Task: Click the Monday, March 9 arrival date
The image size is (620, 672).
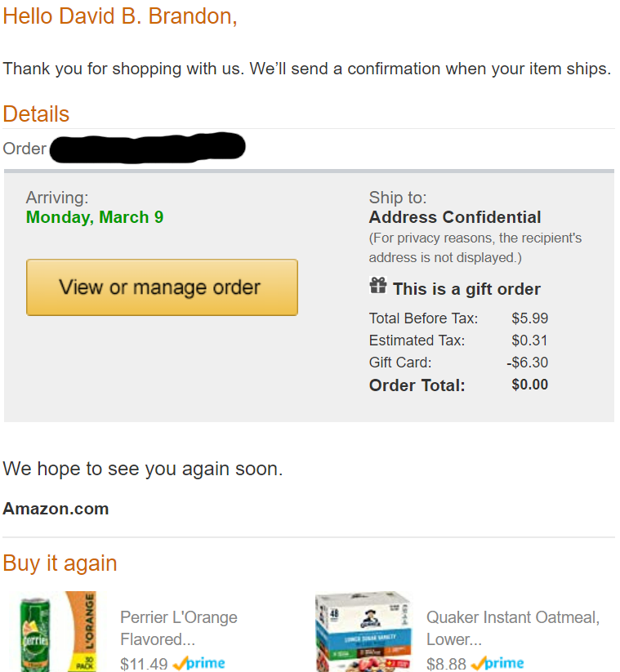Action: click(x=94, y=217)
